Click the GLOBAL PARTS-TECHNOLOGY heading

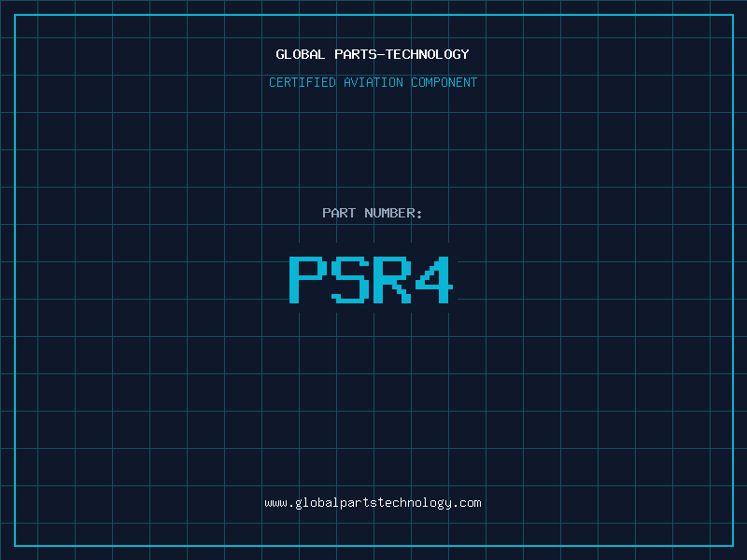point(373,54)
